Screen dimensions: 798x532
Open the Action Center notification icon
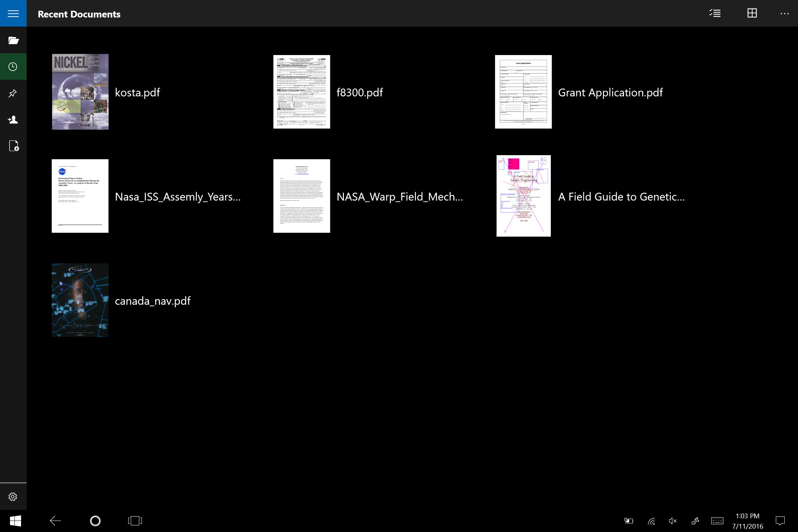click(780, 521)
